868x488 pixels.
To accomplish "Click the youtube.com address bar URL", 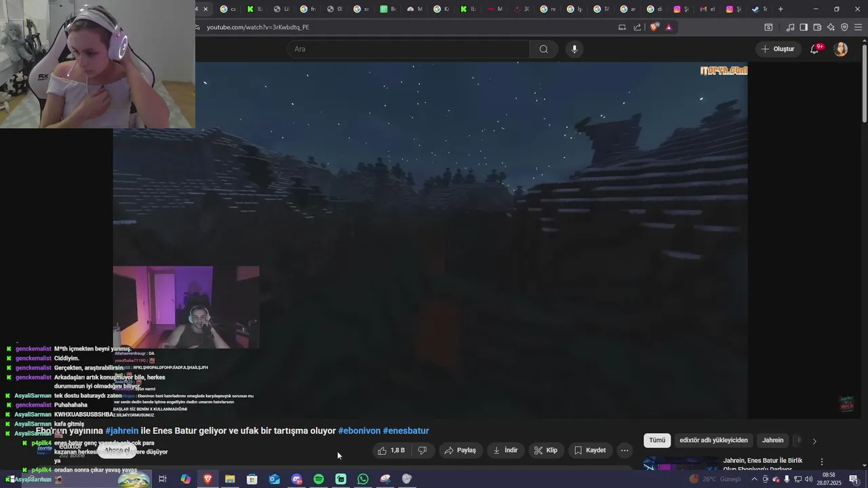I will [x=258, y=27].
